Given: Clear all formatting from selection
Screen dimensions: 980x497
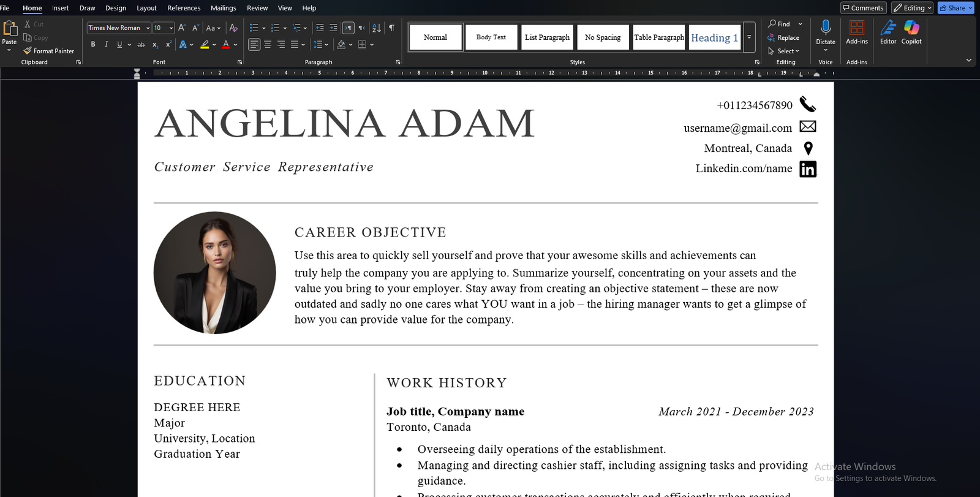Looking at the screenshot, I should (233, 28).
